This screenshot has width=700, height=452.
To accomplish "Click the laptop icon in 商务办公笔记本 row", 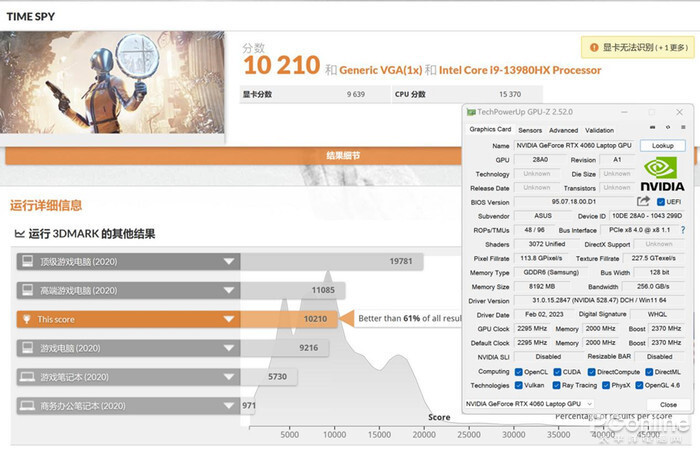I will point(27,406).
